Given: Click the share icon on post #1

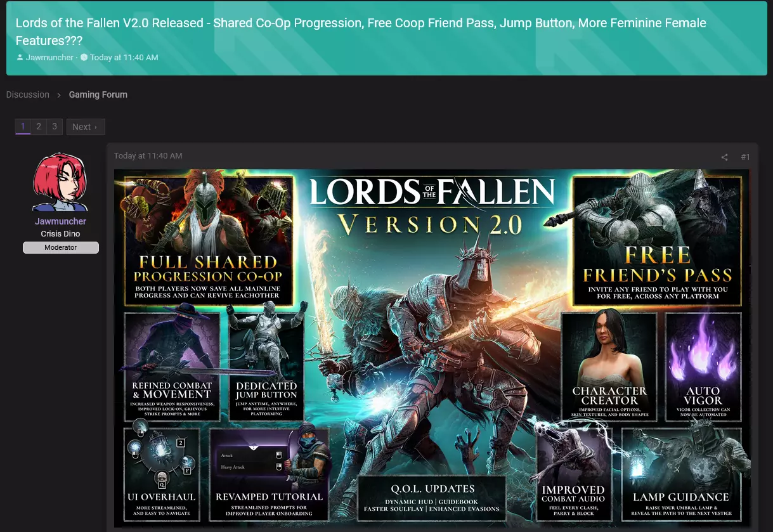Looking at the screenshot, I should click(724, 157).
